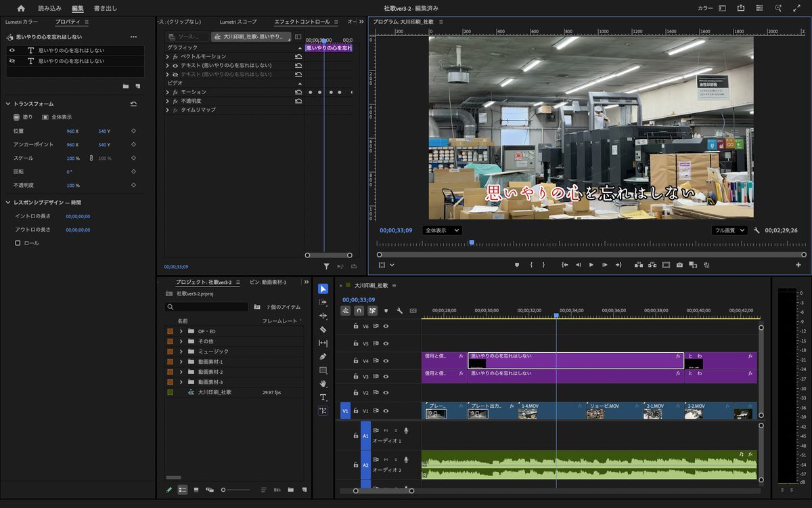Enable the ロール checkbox
The height and width of the screenshot is (508, 812).
(x=18, y=243)
